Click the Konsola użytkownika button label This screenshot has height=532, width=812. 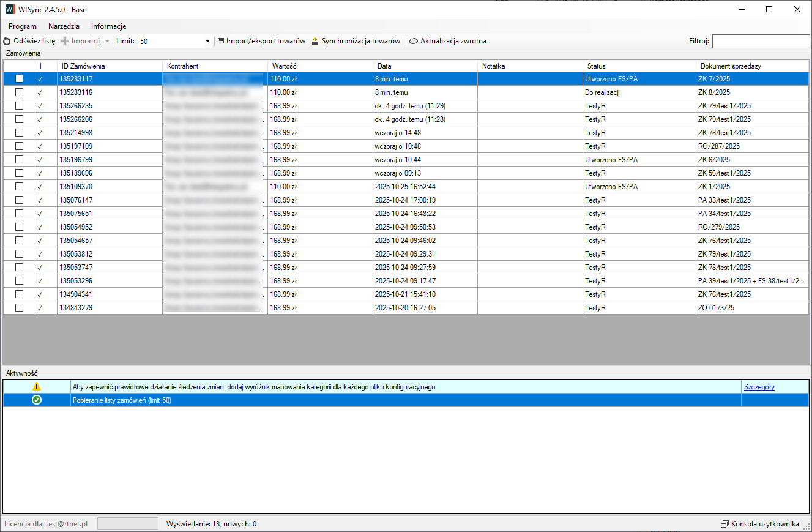click(765, 524)
